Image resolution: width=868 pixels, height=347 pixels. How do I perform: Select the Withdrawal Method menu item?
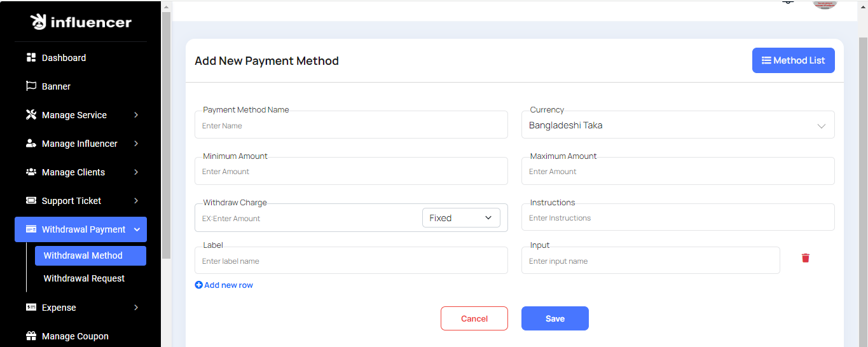coord(83,255)
